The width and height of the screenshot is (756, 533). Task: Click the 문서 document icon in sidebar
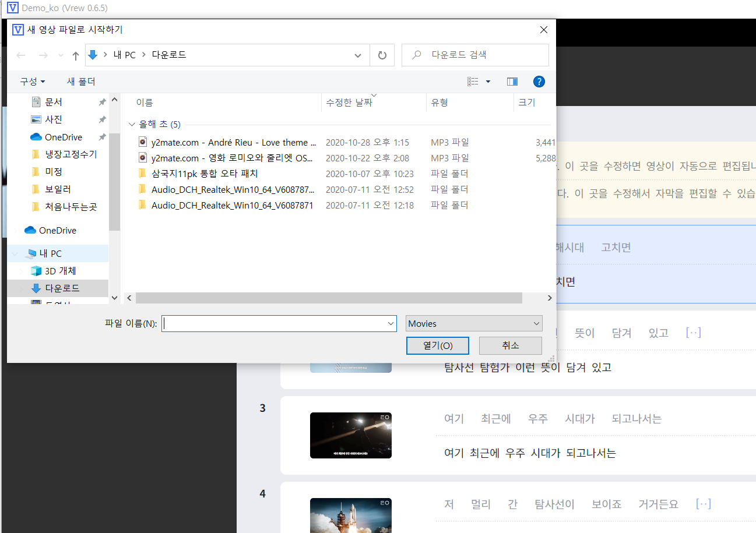point(36,102)
